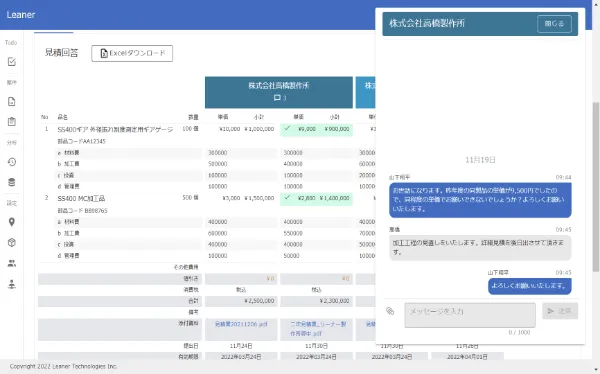Click the 11月19日 date label in chat

[x=480, y=160]
